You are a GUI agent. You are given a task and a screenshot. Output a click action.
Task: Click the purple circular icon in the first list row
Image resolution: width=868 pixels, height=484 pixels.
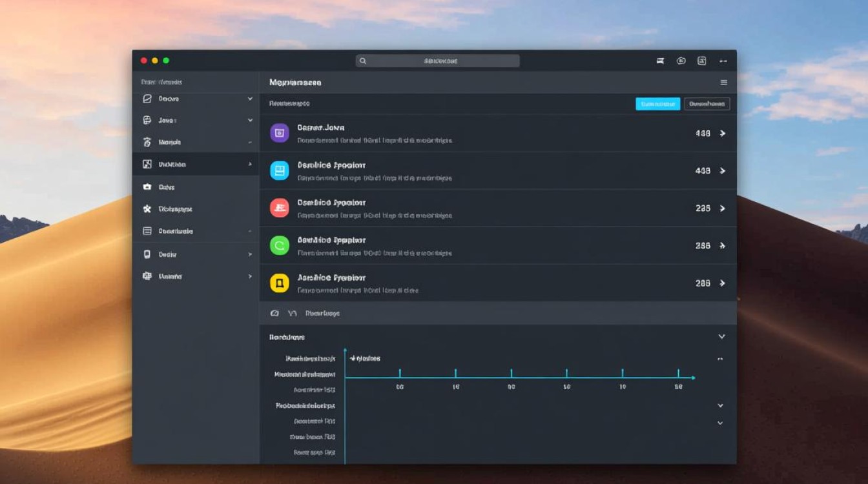279,133
